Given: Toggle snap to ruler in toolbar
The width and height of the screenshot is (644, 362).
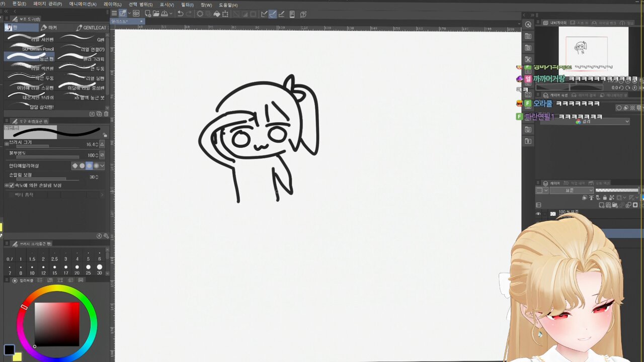Looking at the screenshot, I should tap(264, 14).
